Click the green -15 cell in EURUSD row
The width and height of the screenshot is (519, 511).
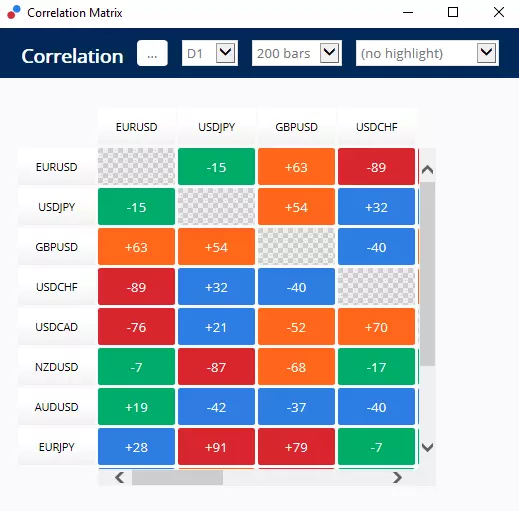coord(216,167)
